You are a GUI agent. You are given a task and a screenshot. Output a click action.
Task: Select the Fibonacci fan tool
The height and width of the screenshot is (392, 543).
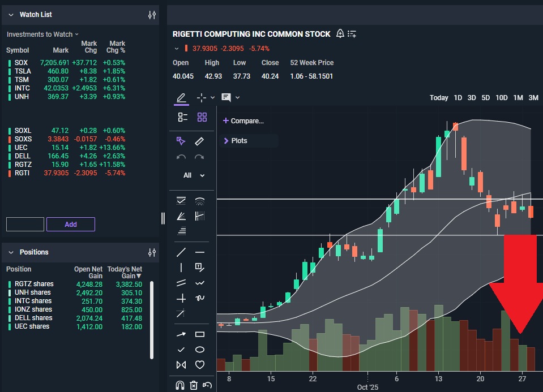click(181, 216)
